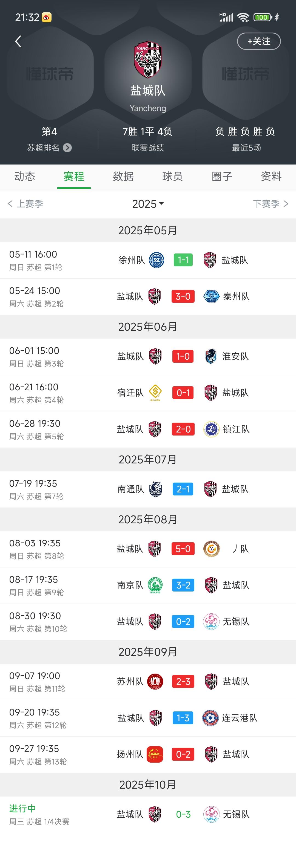Open the in-progress 0-3 quarterfinal match
Image resolution: width=296 pixels, height=868 pixels.
tap(183, 814)
